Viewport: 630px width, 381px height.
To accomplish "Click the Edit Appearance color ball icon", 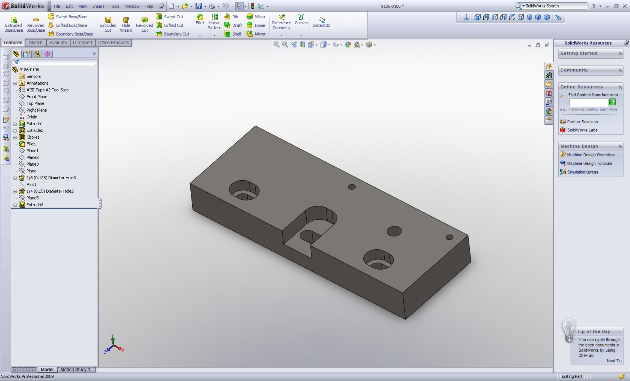I will point(348,45).
